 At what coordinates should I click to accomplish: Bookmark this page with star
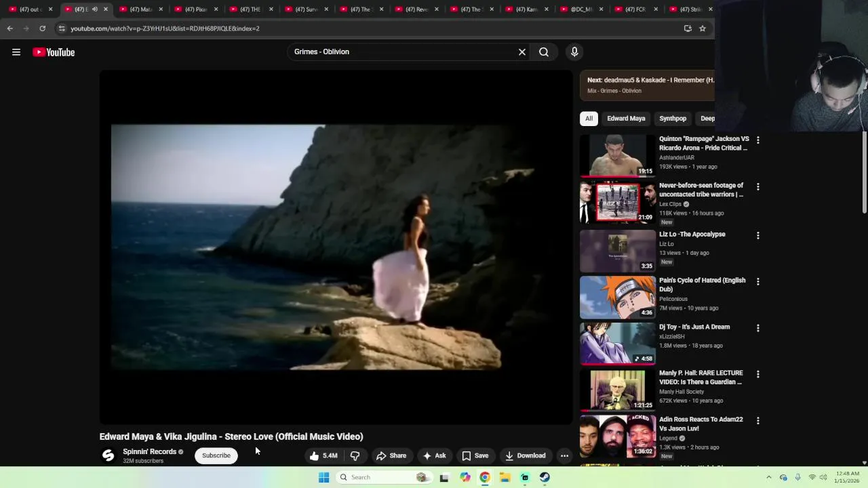[703, 28]
